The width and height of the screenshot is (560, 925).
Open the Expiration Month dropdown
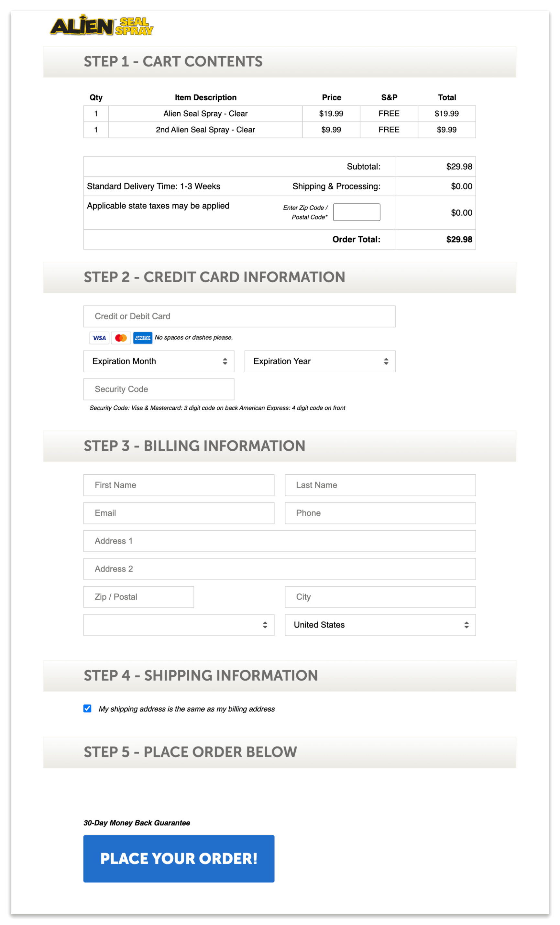point(158,361)
